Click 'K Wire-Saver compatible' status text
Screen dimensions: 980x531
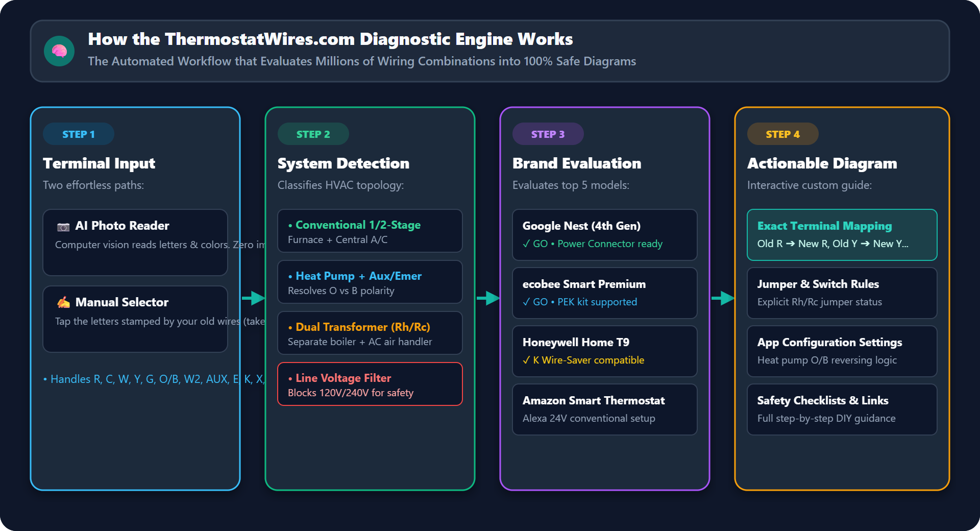[583, 360]
